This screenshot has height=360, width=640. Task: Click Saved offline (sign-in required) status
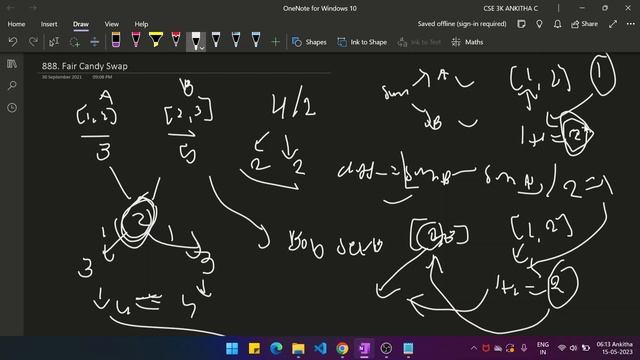462,24
